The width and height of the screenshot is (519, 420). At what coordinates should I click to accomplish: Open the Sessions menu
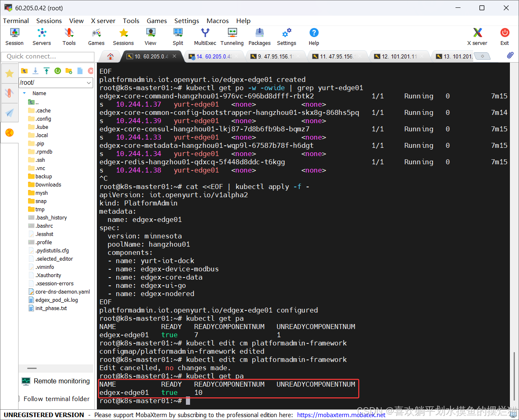point(49,21)
